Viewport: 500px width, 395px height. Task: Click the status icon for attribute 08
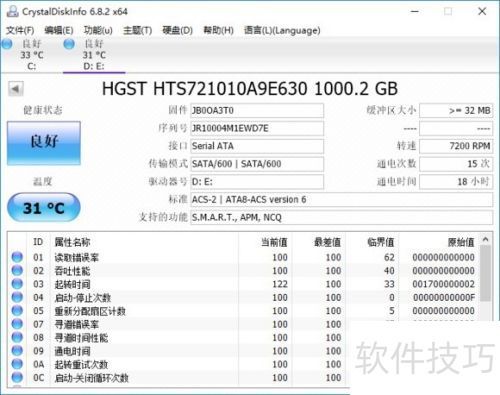(x=17, y=337)
